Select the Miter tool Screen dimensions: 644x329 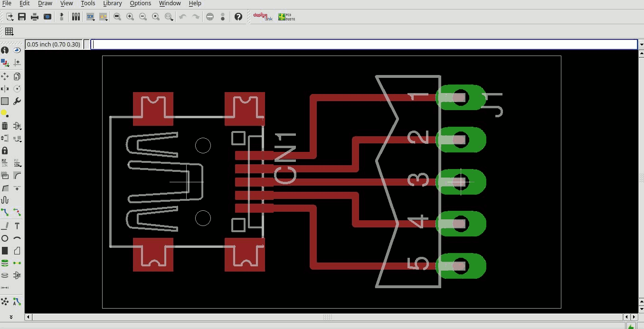[x=17, y=176]
